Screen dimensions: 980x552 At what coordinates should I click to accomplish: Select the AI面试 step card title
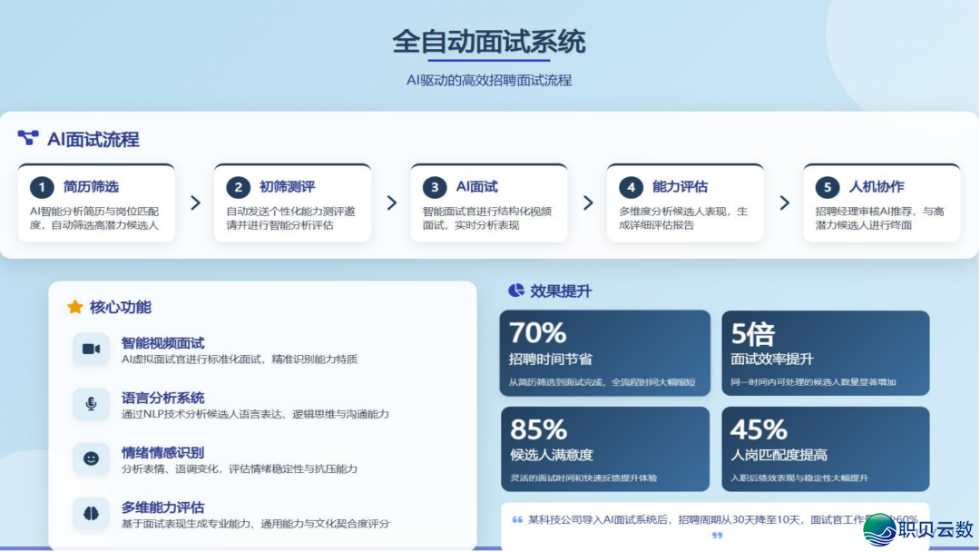(476, 186)
